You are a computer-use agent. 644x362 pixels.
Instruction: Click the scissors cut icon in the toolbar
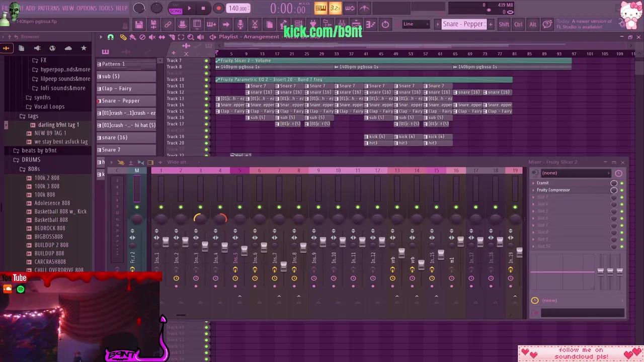255,24
